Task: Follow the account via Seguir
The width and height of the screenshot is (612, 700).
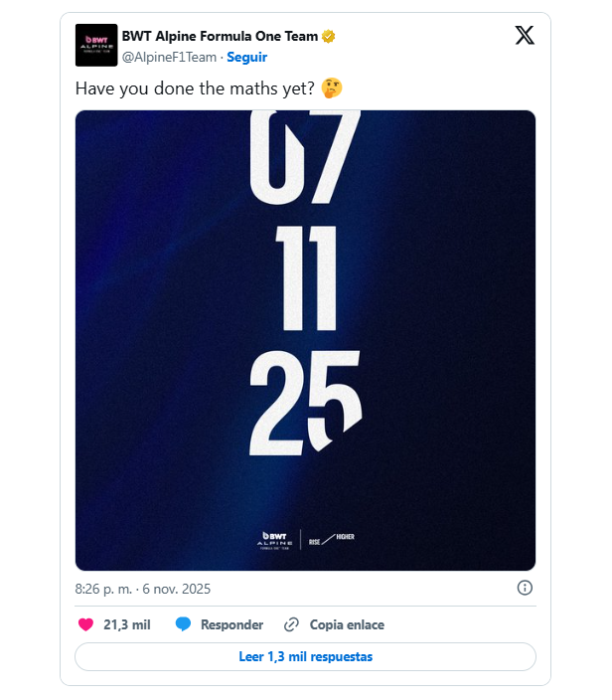Action: [247, 57]
